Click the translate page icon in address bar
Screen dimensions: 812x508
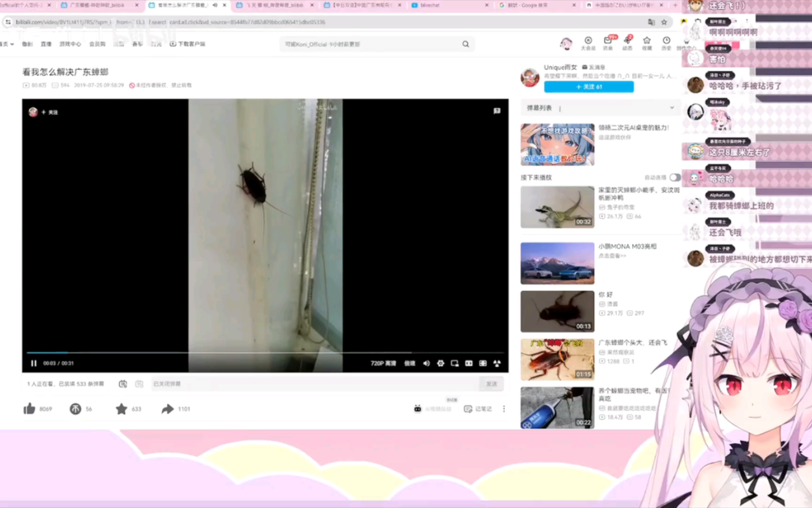651,22
